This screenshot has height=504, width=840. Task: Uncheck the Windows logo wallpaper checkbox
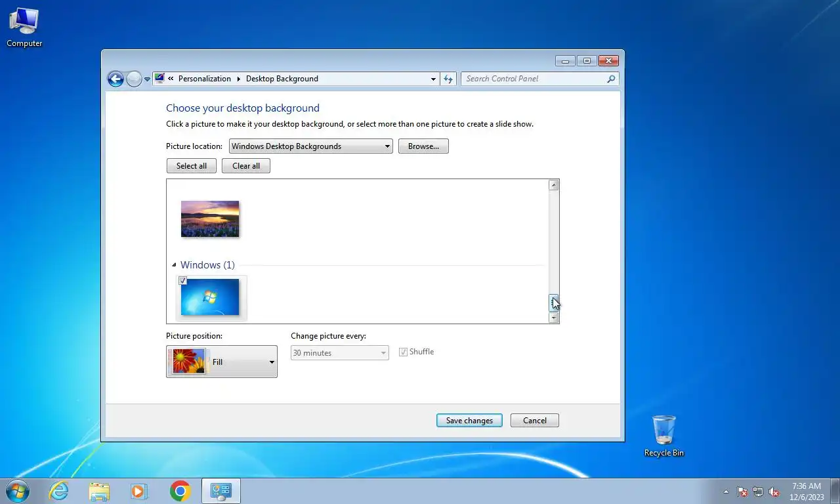183,281
